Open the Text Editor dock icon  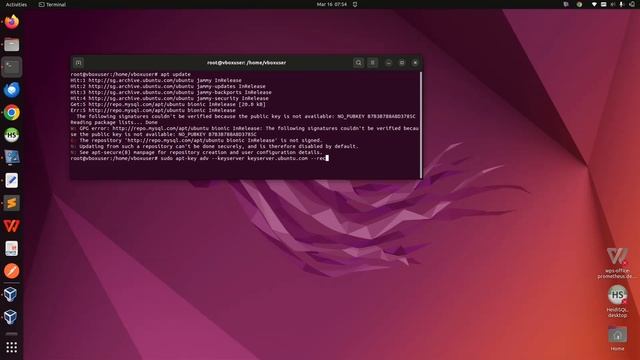click(11, 180)
